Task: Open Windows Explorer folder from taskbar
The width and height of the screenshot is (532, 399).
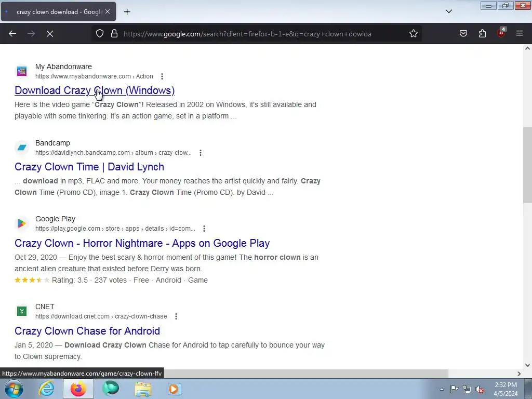Action: click(143, 389)
